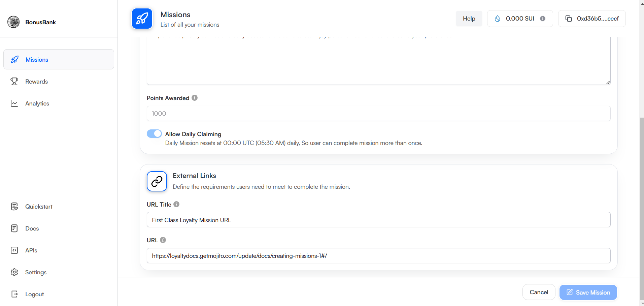Click the text area resize handle
Image resolution: width=644 pixels, height=306 pixels.
(608, 82)
